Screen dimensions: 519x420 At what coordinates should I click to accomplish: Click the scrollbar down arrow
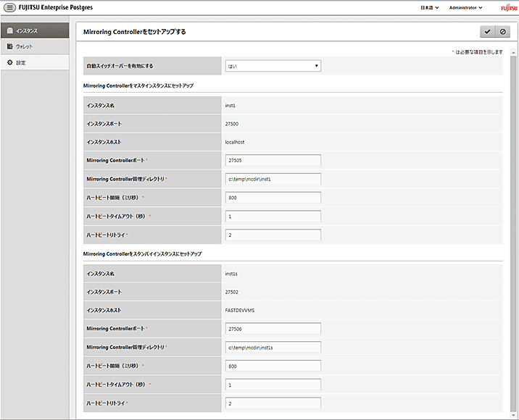pyautogui.click(x=513, y=415)
